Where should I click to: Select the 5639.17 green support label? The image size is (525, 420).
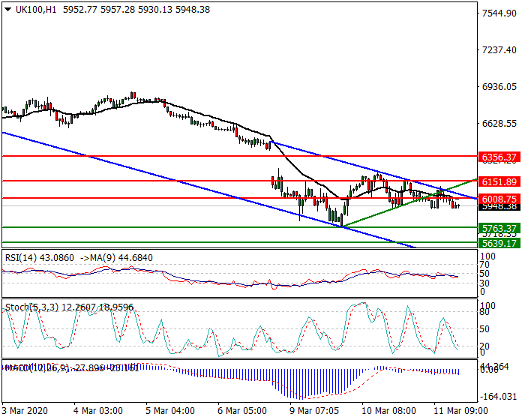[499, 243]
